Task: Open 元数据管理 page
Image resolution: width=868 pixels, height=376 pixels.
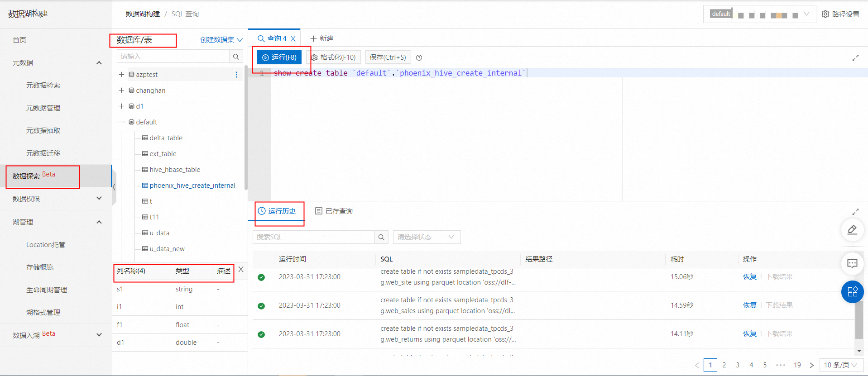Action: coord(43,108)
